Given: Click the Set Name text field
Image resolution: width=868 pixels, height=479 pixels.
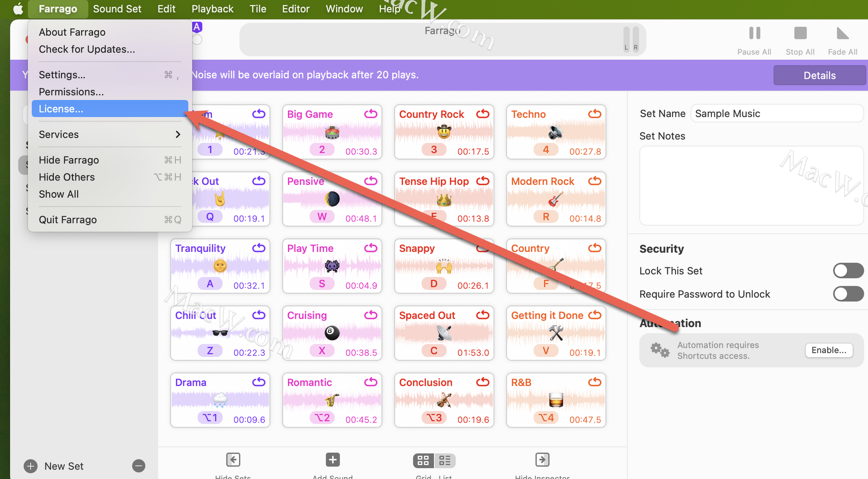Looking at the screenshot, I should [x=776, y=114].
